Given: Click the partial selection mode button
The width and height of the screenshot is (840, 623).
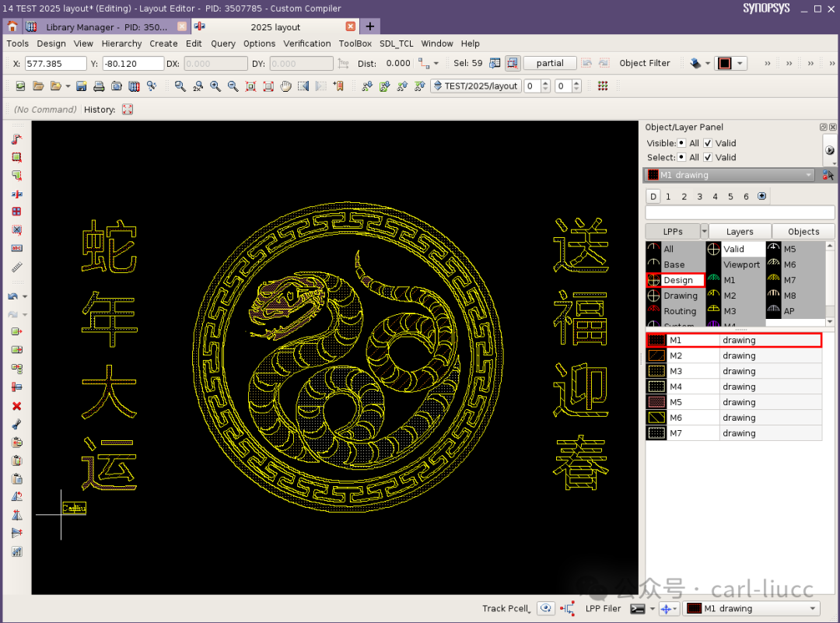Looking at the screenshot, I should [x=550, y=63].
